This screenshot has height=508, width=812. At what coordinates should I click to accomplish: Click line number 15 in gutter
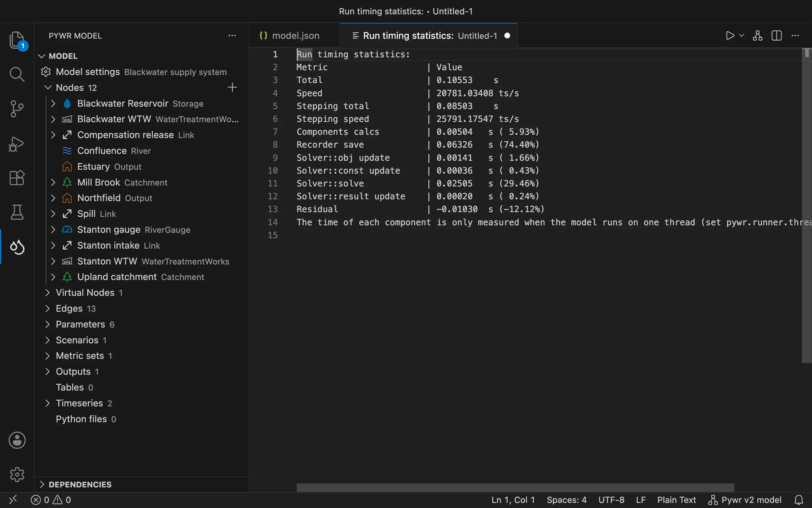(273, 235)
